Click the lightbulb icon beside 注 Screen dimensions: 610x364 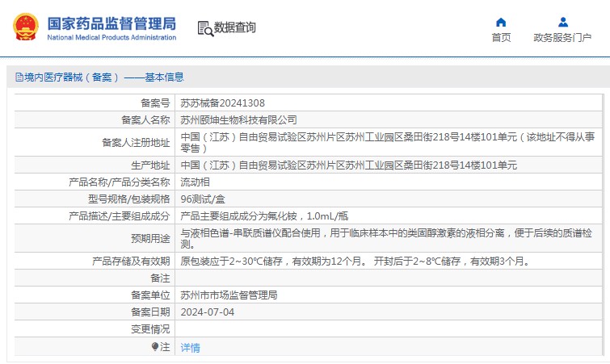coord(155,346)
